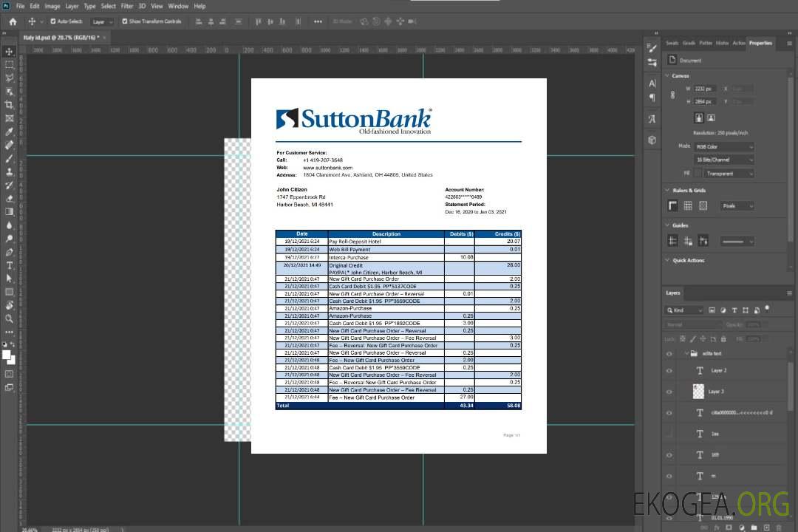Collapse the Guides section
798x532 pixels.
[x=667, y=225]
